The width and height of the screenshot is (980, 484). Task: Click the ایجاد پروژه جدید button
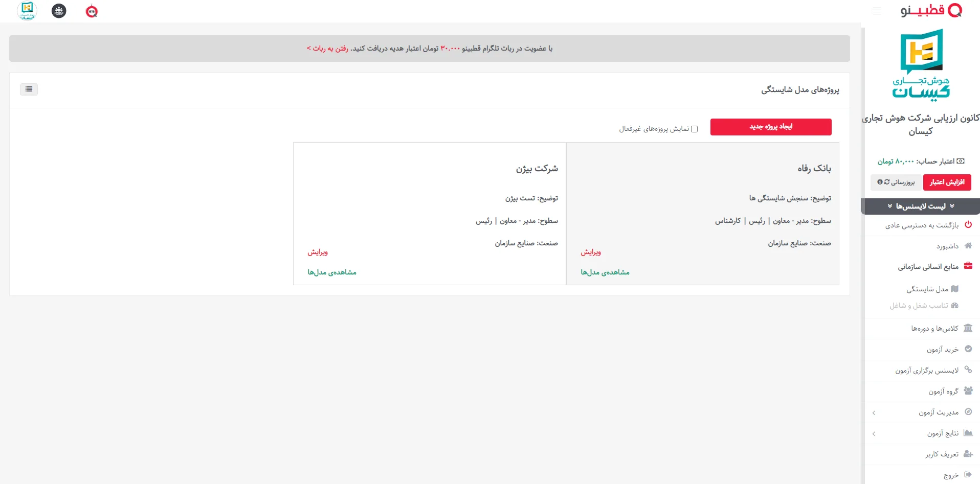[x=770, y=127]
